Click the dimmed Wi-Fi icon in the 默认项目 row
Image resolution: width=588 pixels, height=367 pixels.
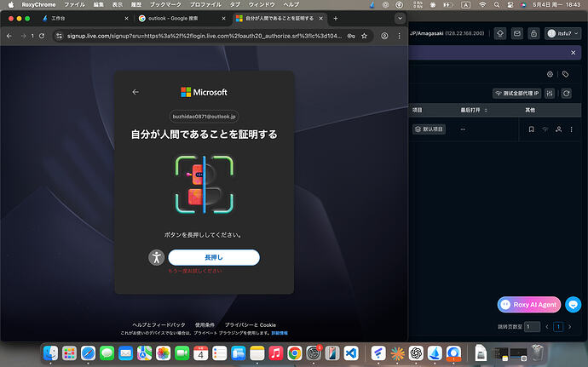[545, 129]
